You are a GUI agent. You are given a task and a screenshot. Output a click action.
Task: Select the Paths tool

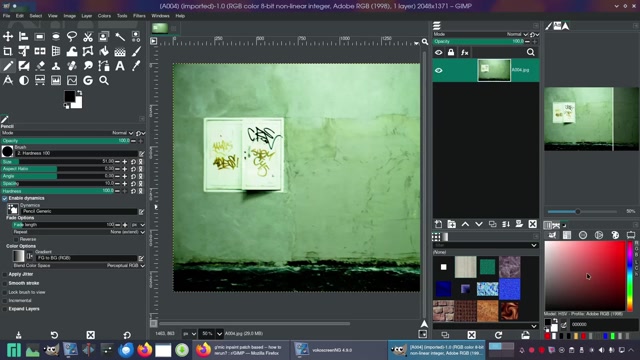coord(104,66)
